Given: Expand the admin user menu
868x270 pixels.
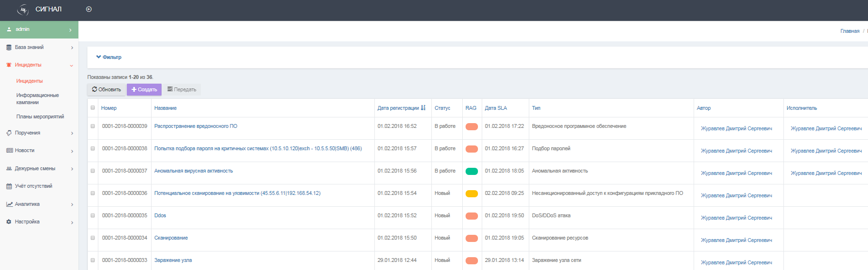Looking at the screenshot, I should 39,29.
